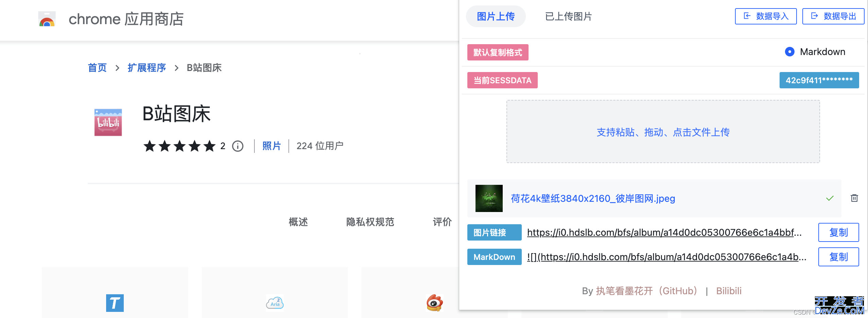Click the 数据导出 button
This screenshot has width=868, height=318.
[x=833, y=16]
